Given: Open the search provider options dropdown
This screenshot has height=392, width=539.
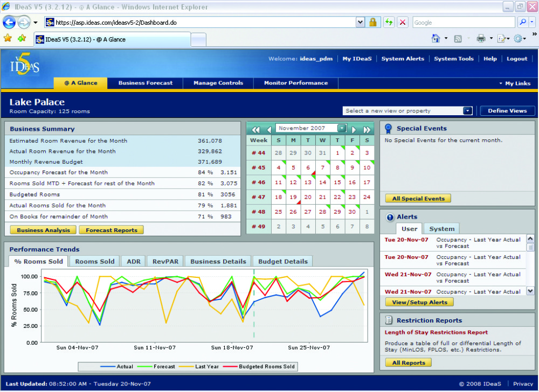Looking at the screenshot, I should [x=532, y=22].
